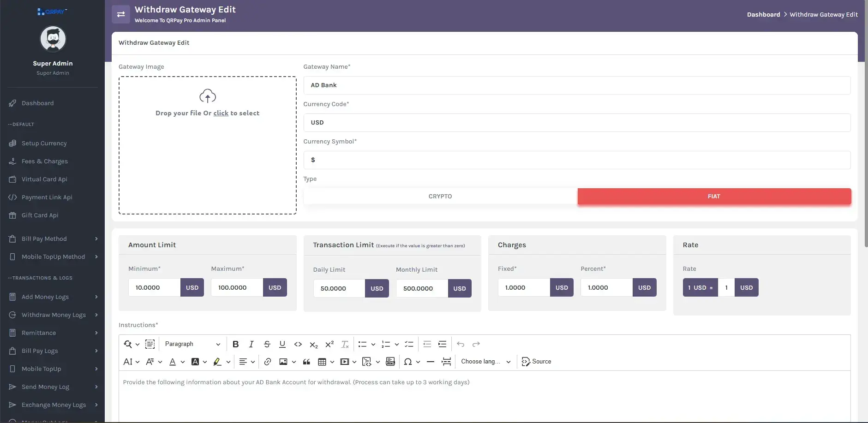Focus the Gateway Name input field
The height and width of the screenshot is (423, 868).
577,85
